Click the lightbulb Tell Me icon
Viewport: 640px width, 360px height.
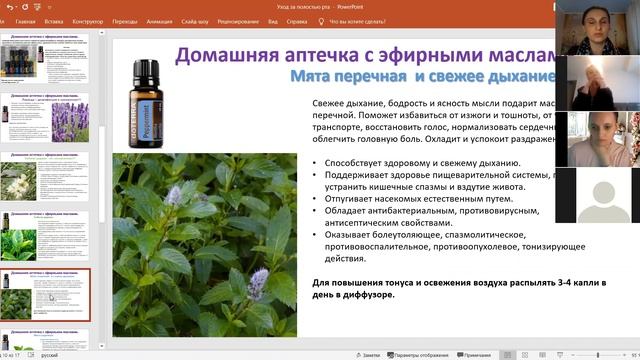tap(321, 22)
